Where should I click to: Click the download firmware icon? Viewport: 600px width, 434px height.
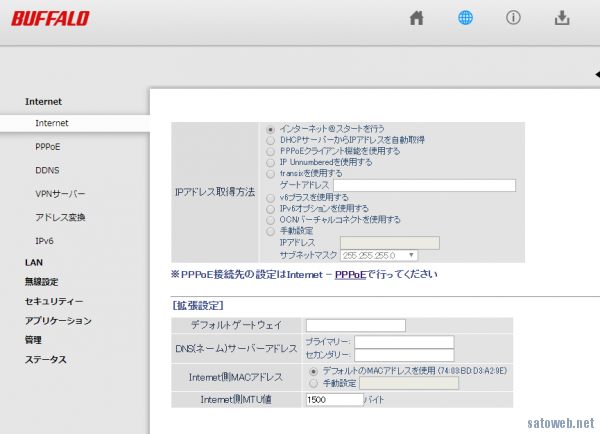[x=562, y=18]
